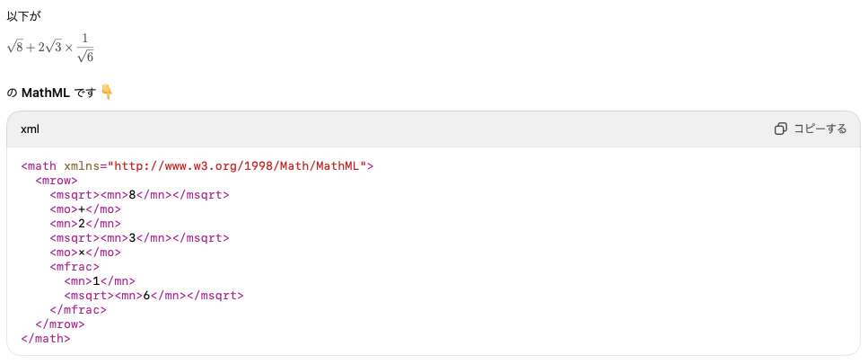The height and width of the screenshot is (364, 868).
Task: Click the xml language label
Action: pyautogui.click(x=30, y=129)
